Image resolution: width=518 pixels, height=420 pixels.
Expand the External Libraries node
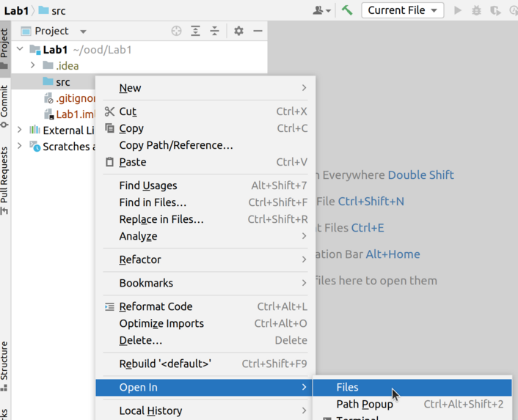21,130
